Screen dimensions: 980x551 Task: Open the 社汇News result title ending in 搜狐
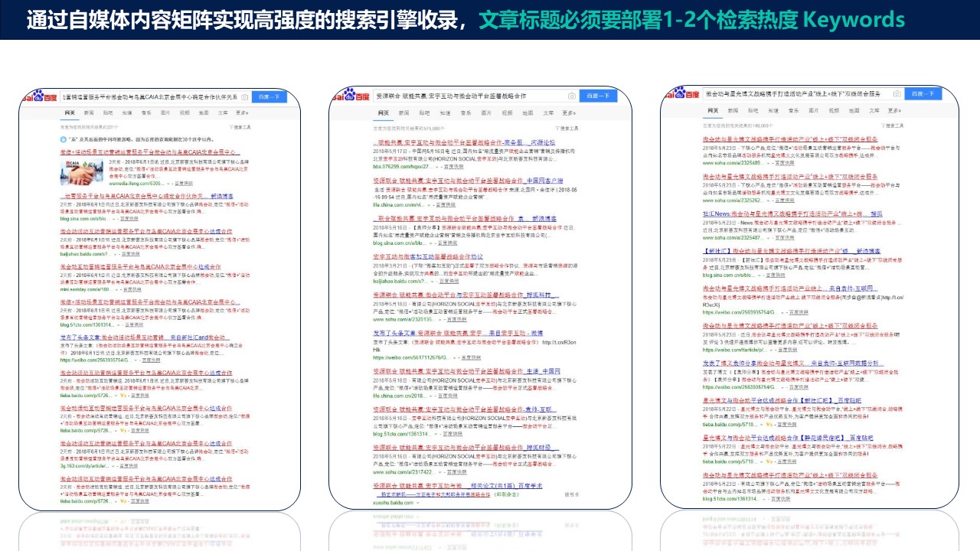(792, 214)
